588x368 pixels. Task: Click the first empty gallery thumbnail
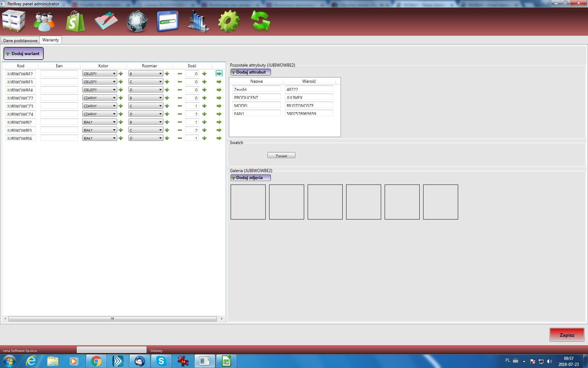point(248,202)
